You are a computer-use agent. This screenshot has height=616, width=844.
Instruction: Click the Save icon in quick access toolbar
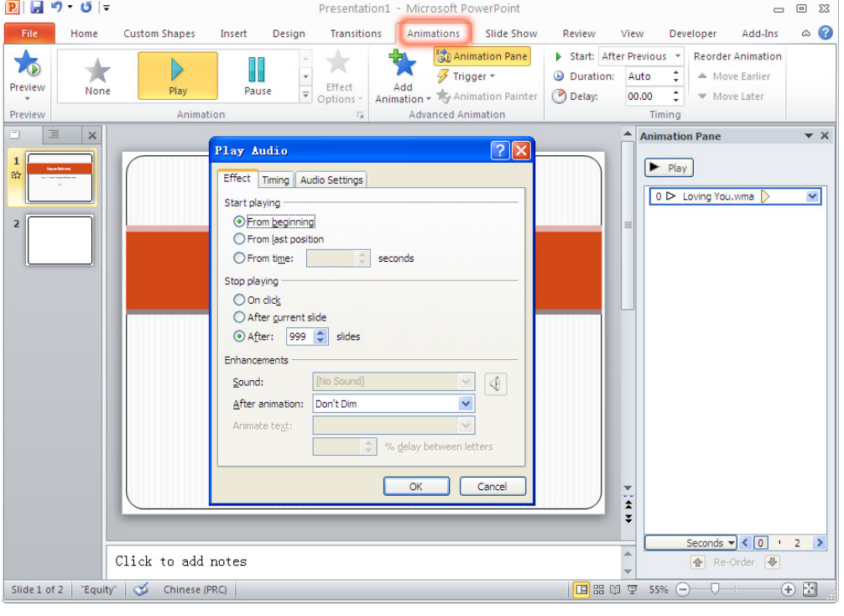37,8
